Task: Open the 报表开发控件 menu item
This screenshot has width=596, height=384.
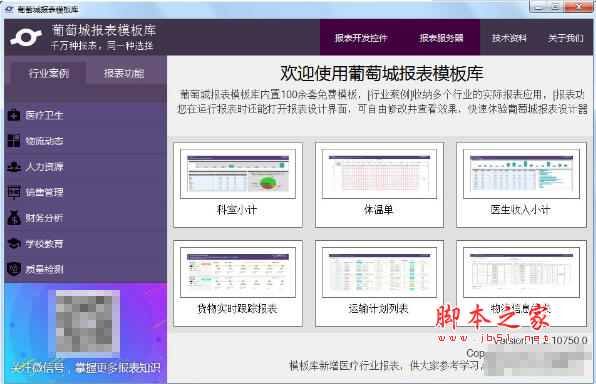Action: (x=361, y=38)
